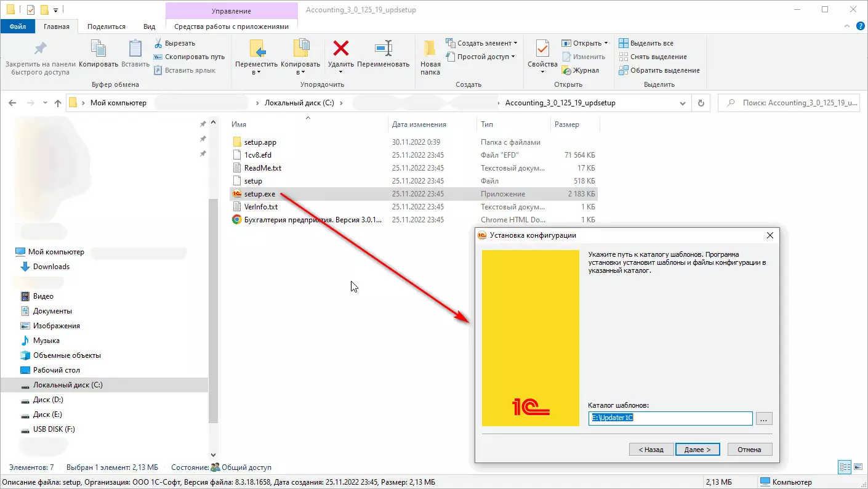Screen dimensions: 868x489
Task: Click the checkmark icon in Quick Access Toolbar
Action: tap(30, 10)
